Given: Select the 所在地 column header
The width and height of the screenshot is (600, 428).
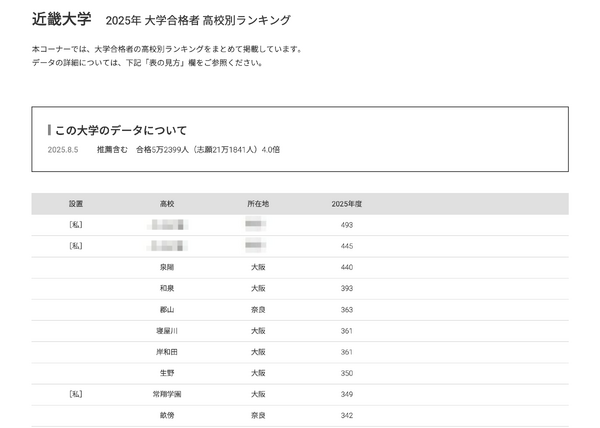Looking at the screenshot, I should click(x=258, y=204).
